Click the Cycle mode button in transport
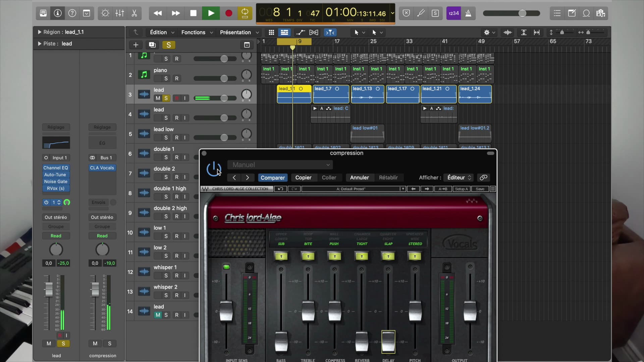The width and height of the screenshot is (644, 362). point(245,13)
